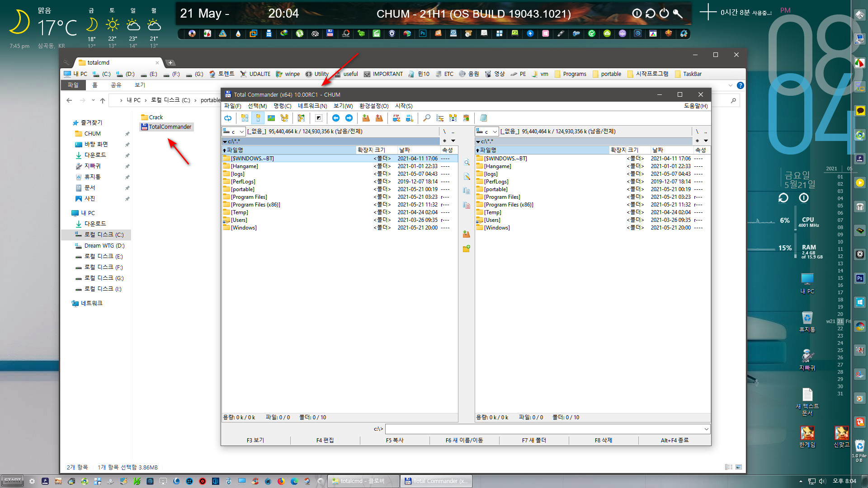Select TotalCommander file in Explorer window
Viewport: 868px width, 488px height.
[x=166, y=127]
